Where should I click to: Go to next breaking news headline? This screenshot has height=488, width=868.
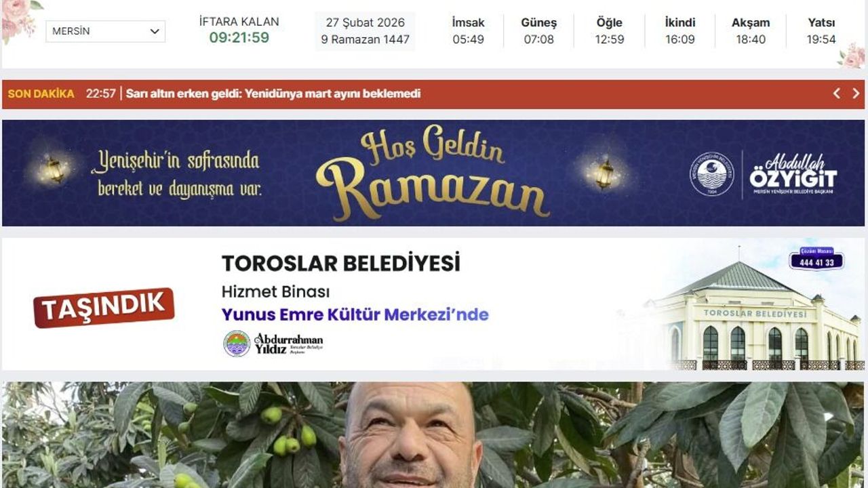[x=856, y=94]
